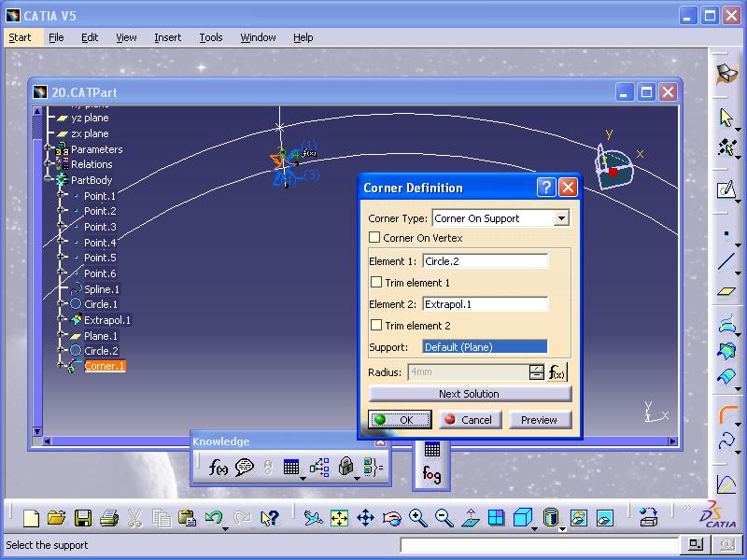Image resolution: width=747 pixels, height=560 pixels.
Task: Collapse the PartBody tree node
Action: [49, 180]
